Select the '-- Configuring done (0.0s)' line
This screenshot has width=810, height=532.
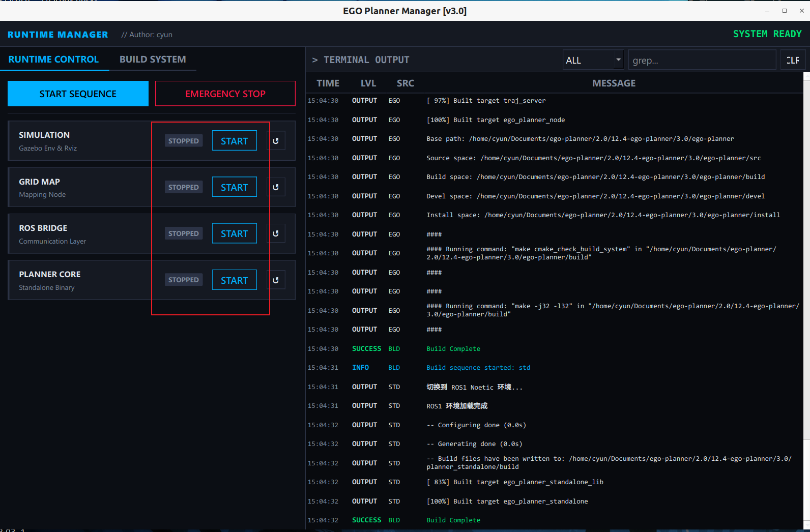(x=476, y=425)
